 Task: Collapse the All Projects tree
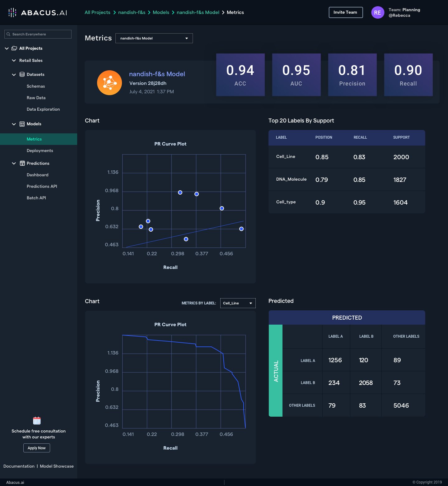(7, 48)
